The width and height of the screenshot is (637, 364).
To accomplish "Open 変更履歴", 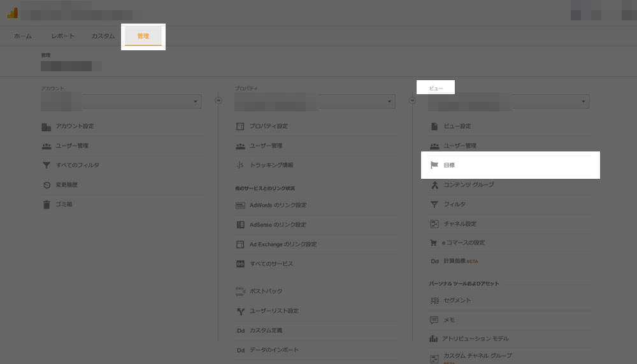I will (67, 185).
